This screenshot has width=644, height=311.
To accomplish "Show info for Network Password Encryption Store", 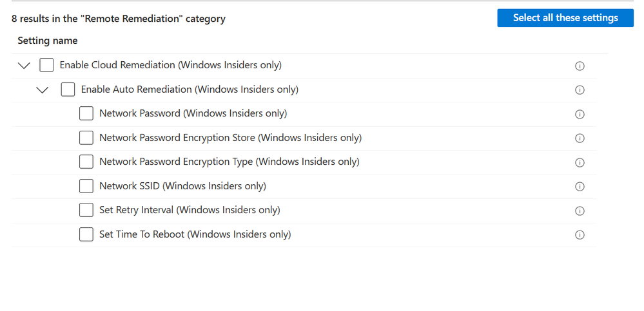I will coord(580,138).
